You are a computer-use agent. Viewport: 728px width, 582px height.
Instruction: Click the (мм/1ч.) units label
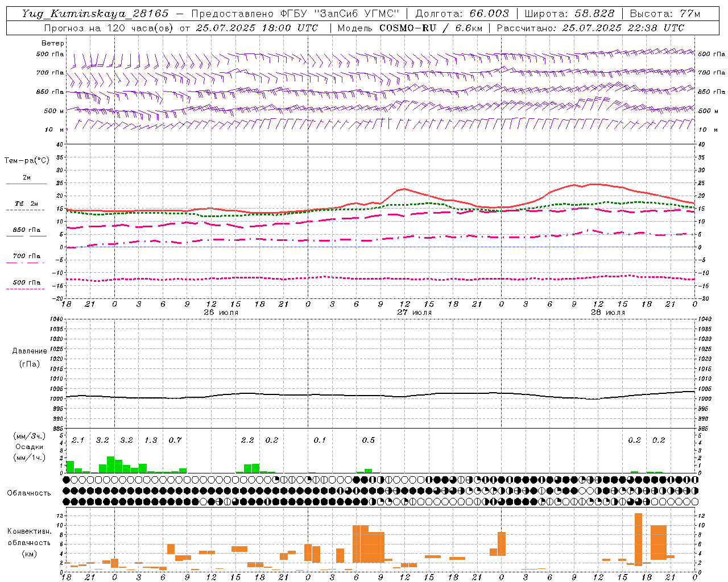pos(29,458)
